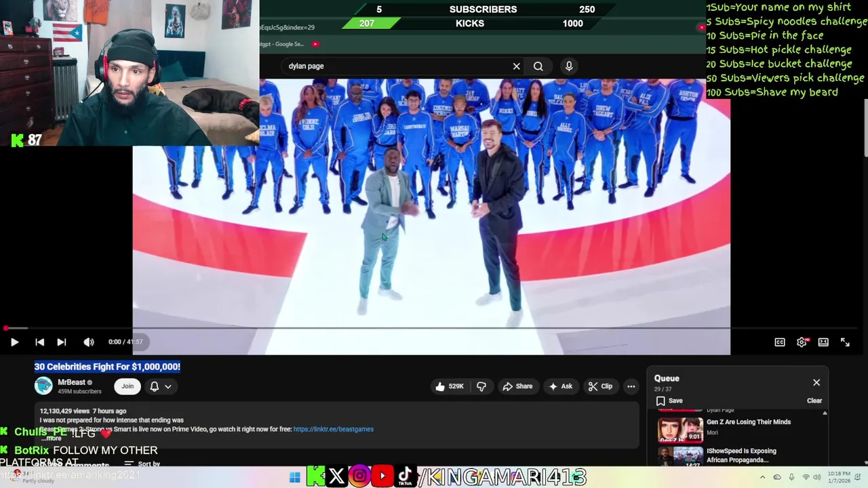
Task: Click the Join membership button
Action: point(127,386)
